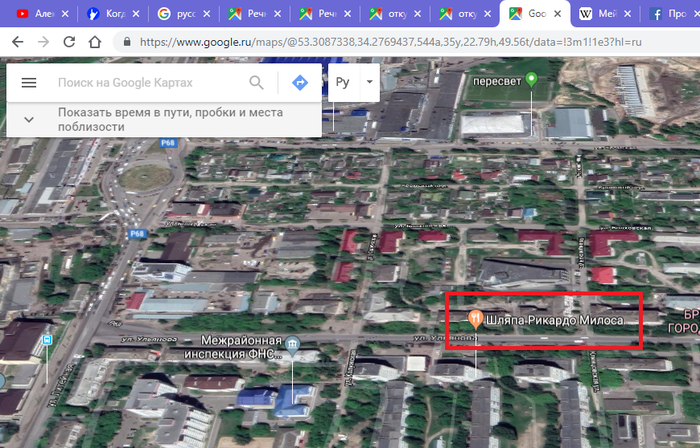Click the Ру input language button

(343, 82)
